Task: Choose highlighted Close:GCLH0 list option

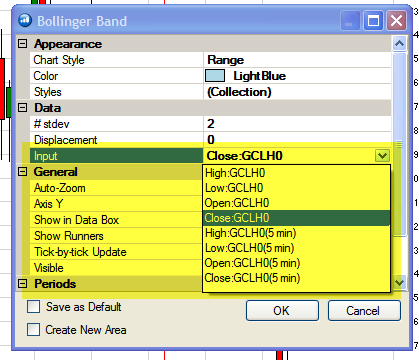Action: click(296, 218)
